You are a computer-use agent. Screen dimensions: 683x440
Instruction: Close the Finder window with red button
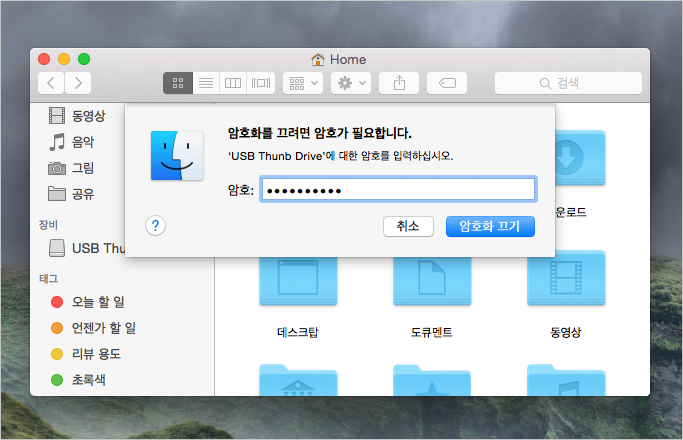44,59
